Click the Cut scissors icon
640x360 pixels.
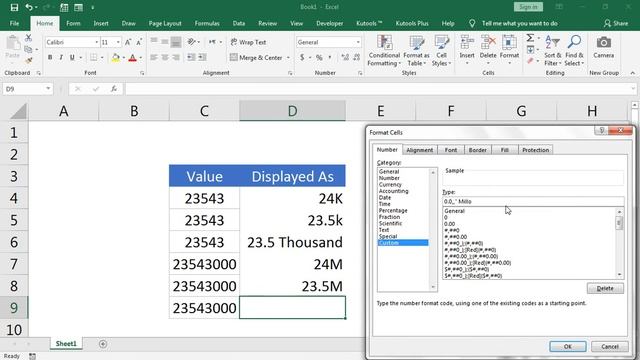coord(28,38)
